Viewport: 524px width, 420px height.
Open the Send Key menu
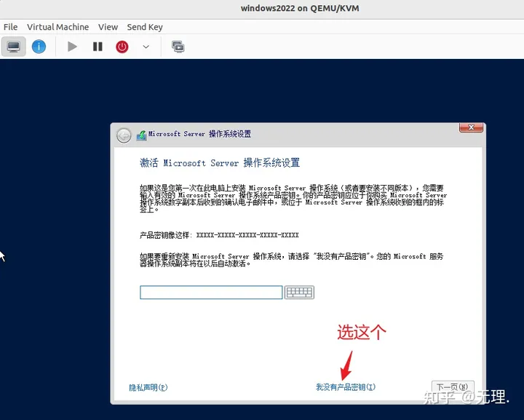(x=145, y=27)
